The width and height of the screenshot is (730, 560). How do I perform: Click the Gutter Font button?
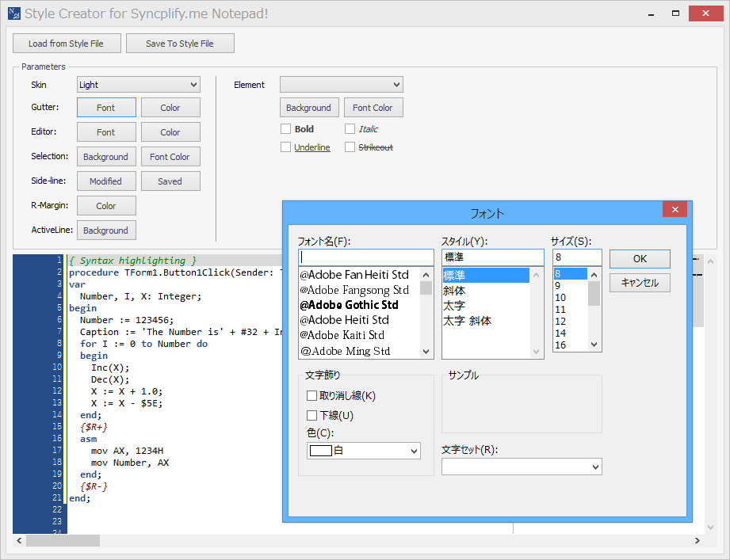click(x=106, y=108)
